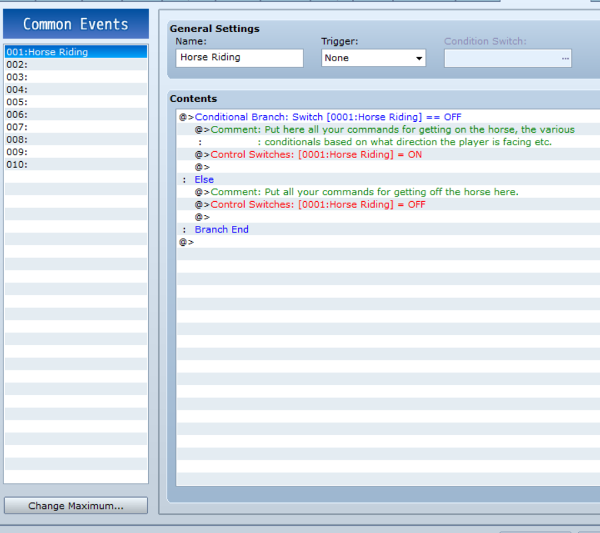Select Control Switches Horse Riding = ON line
The height and width of the screenshot is (533, 600).
pyautogui.click(x=388, y=154)
